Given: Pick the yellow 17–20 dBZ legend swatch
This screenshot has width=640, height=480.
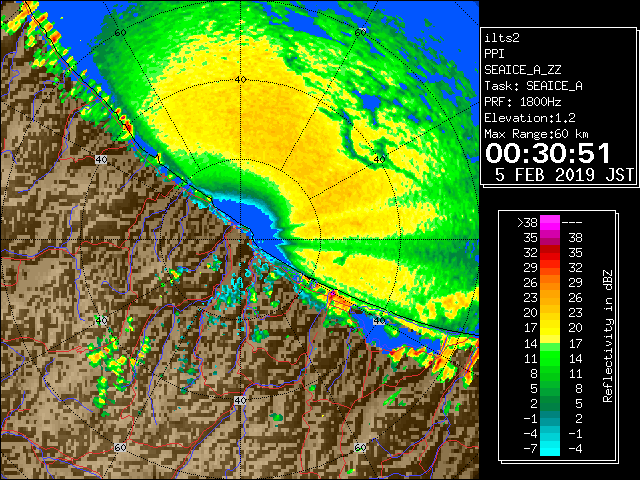Looking at the screenshot, I should pyautogui.click(x=550, y=328).
